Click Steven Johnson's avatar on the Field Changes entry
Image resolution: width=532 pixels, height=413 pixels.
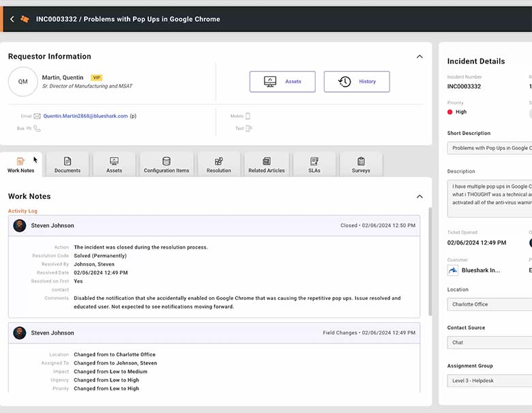(20, 333)
